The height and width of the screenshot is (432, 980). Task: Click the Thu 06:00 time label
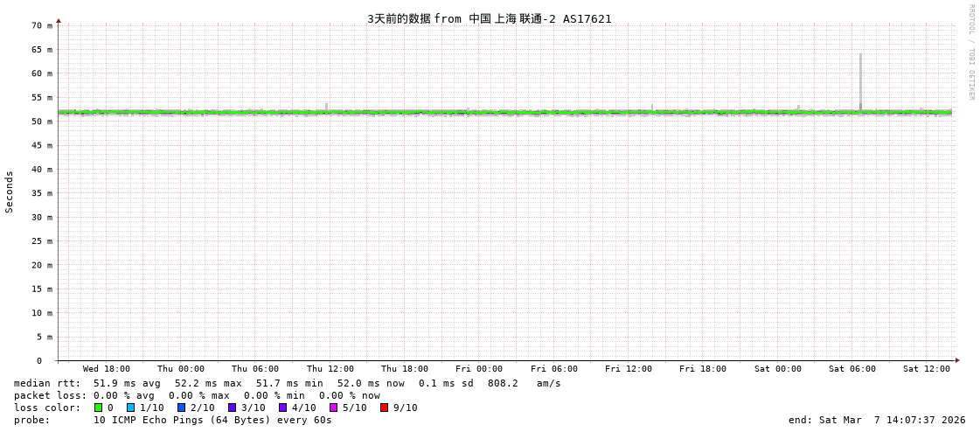[x=255, y=369]
